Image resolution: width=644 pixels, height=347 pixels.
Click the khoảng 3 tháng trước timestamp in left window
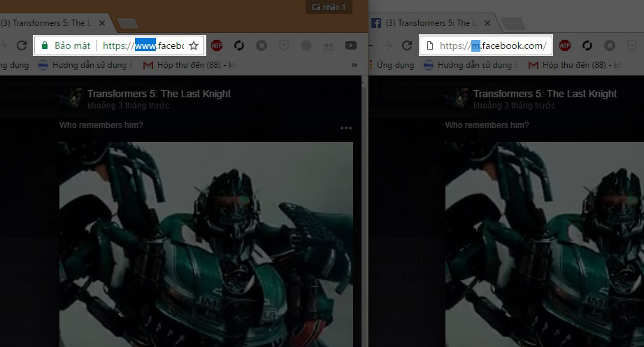[x=128, y=106]
